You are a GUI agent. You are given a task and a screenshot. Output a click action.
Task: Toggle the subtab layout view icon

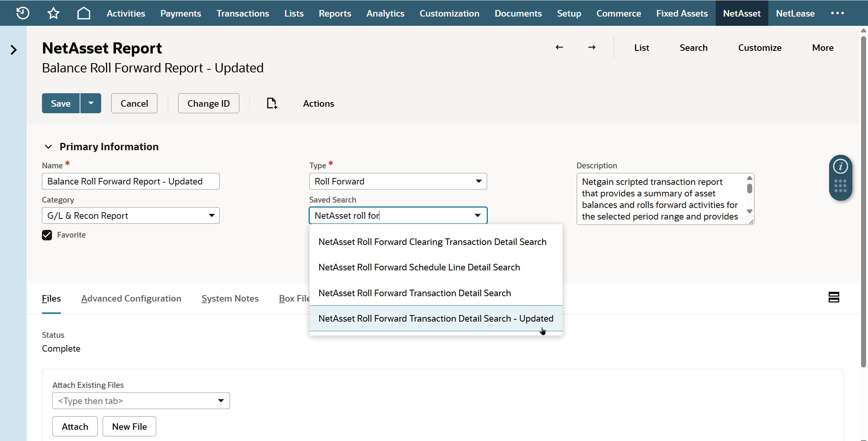(x=834, y=297)
